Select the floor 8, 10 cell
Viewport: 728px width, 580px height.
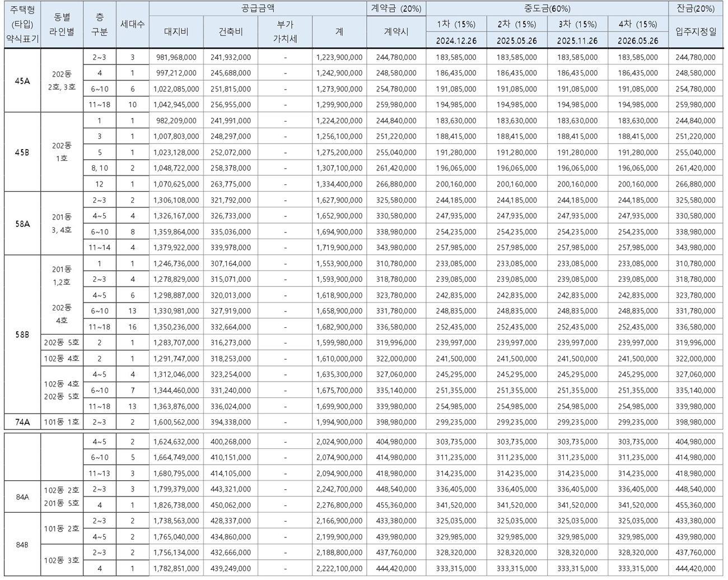[x=99, y=168]
